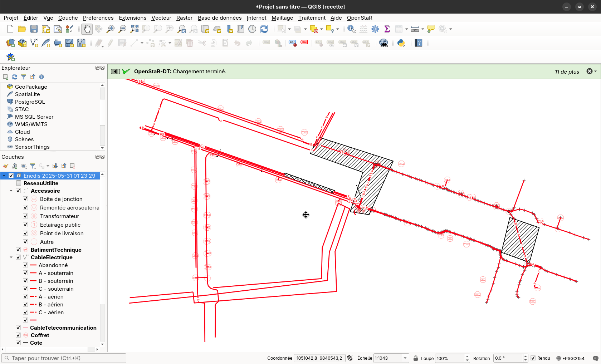Show statistical summary with Sigma icon
601x364 pixels.
click(387, 29)
